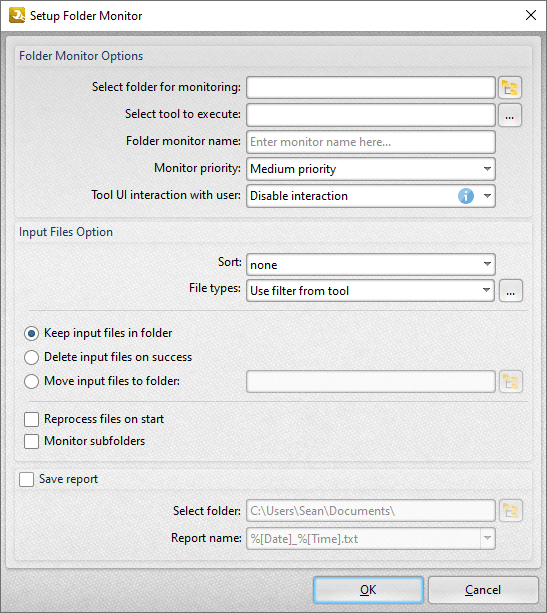Confirm with the OK button

click(x=368, y=590)
